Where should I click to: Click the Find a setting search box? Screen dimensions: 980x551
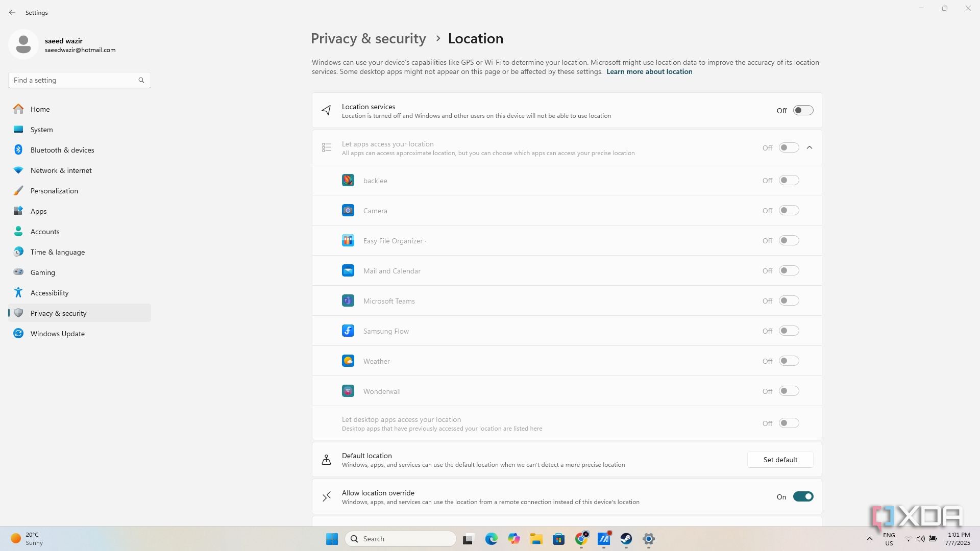point(79,80)
